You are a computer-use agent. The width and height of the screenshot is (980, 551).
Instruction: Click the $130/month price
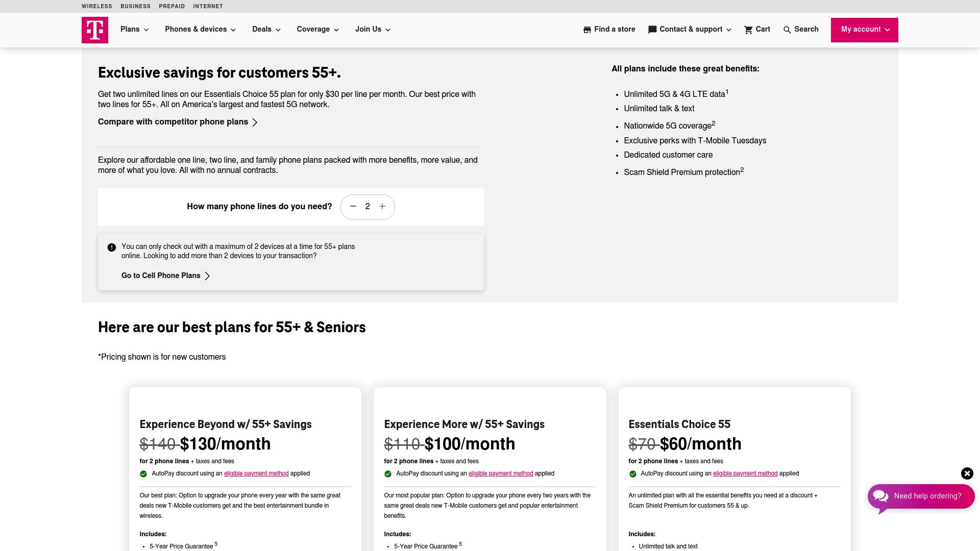[225, 444]
